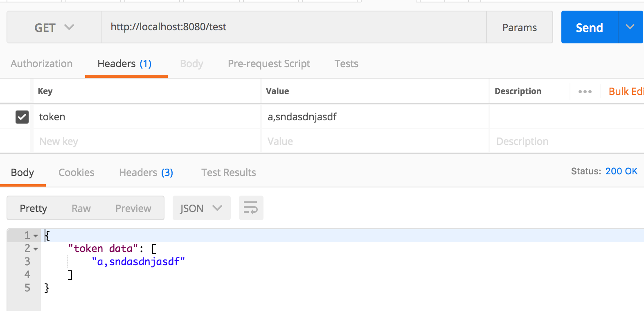Open the Pre-request Script tab
Image resolution: width=644 pixels, height=311 pixels.
click(x=269, y=63)
